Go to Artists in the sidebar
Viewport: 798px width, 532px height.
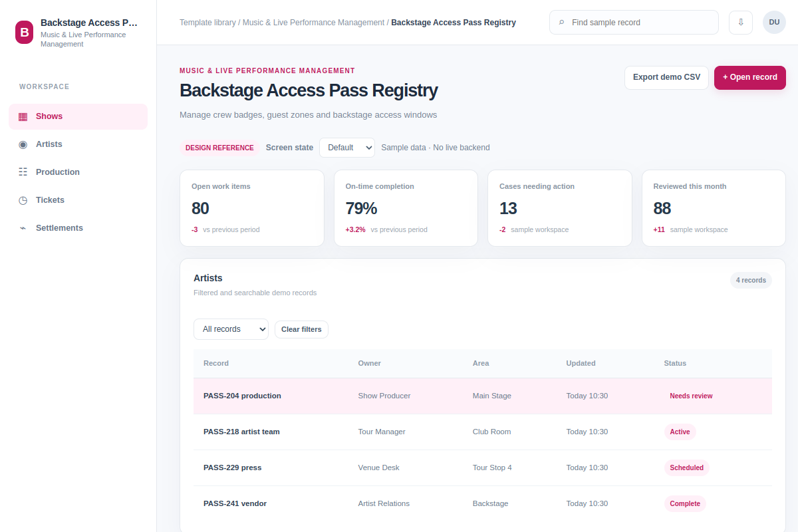[x=78, y=144]
